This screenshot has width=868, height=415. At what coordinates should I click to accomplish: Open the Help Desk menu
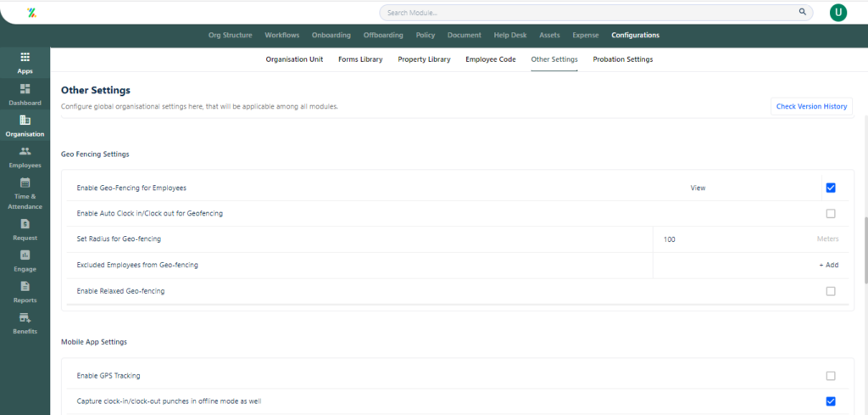tap(510, 35)
